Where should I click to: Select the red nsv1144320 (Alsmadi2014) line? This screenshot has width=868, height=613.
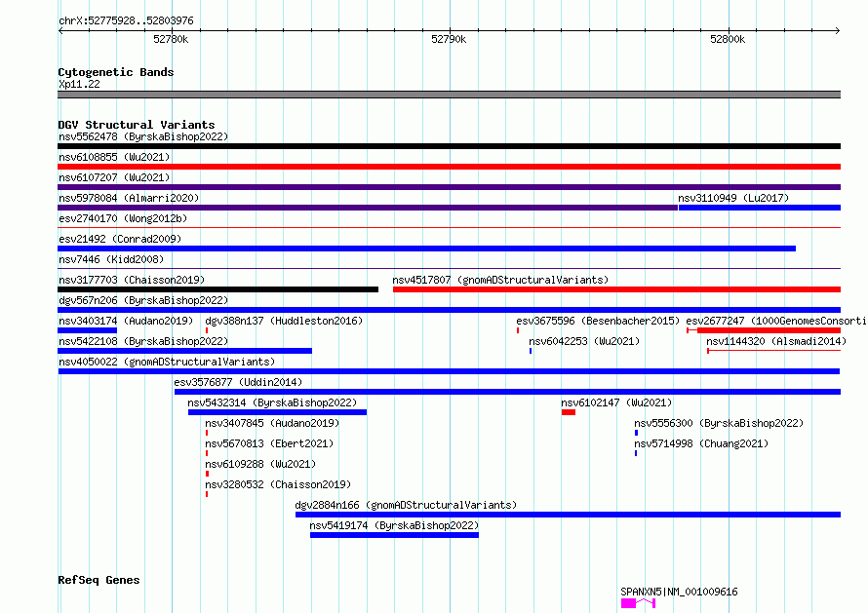774,351
